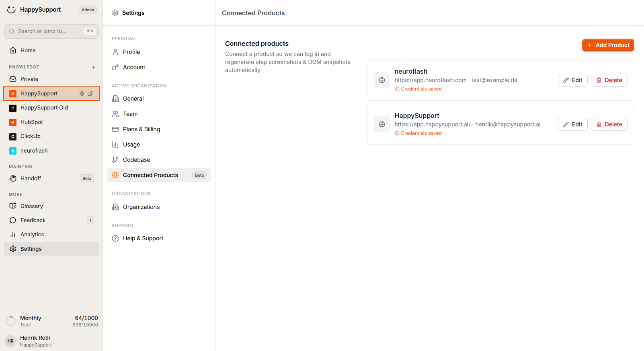Open HappySupport knowledge base settings gear
The height and width of the screenshot is (351, 644).
82,93
